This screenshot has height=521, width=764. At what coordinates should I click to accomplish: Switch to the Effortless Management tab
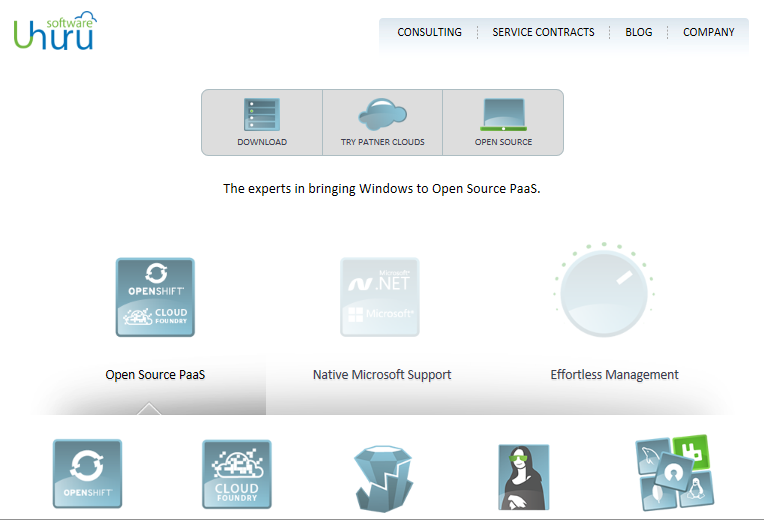tap(614, 375)
